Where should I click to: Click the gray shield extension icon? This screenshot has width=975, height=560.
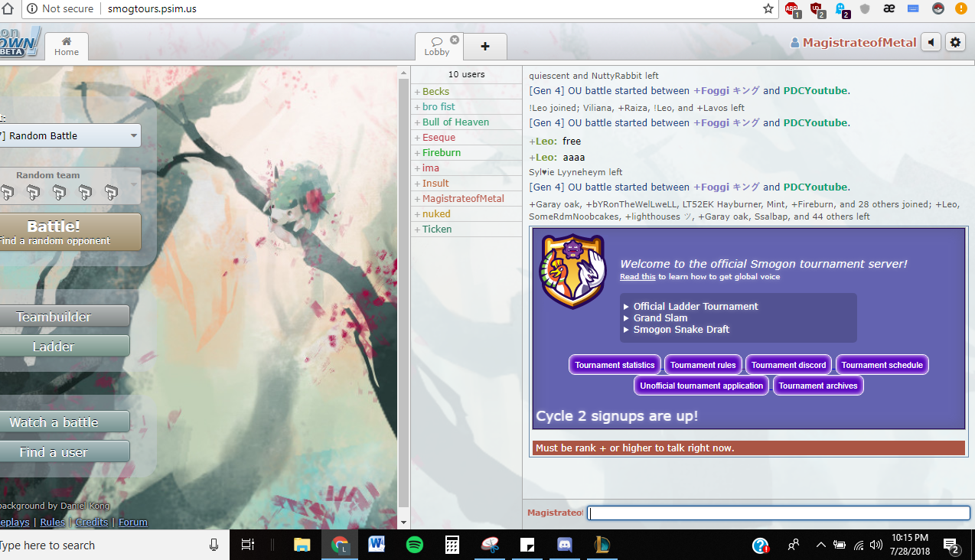point(865,8)
